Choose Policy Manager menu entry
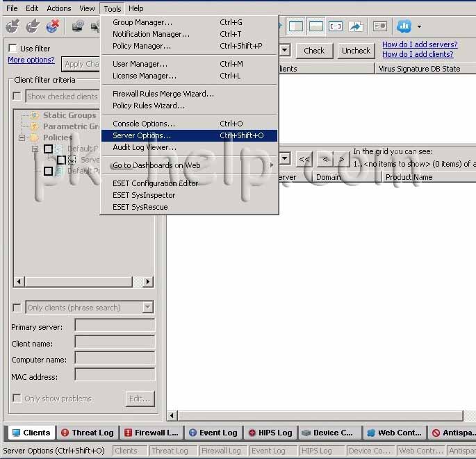Viewport: 476px width, 459px height. [x=189, y=46]
